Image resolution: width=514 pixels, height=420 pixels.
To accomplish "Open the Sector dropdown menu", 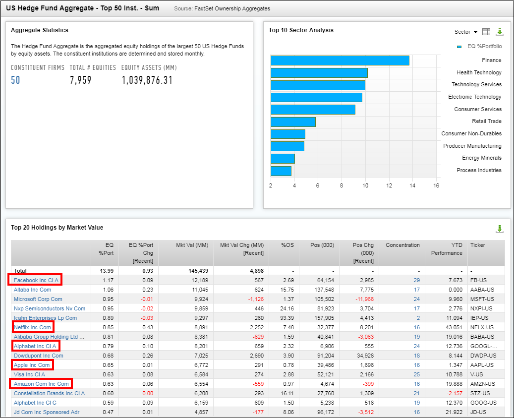I will (x=465, y=32).
